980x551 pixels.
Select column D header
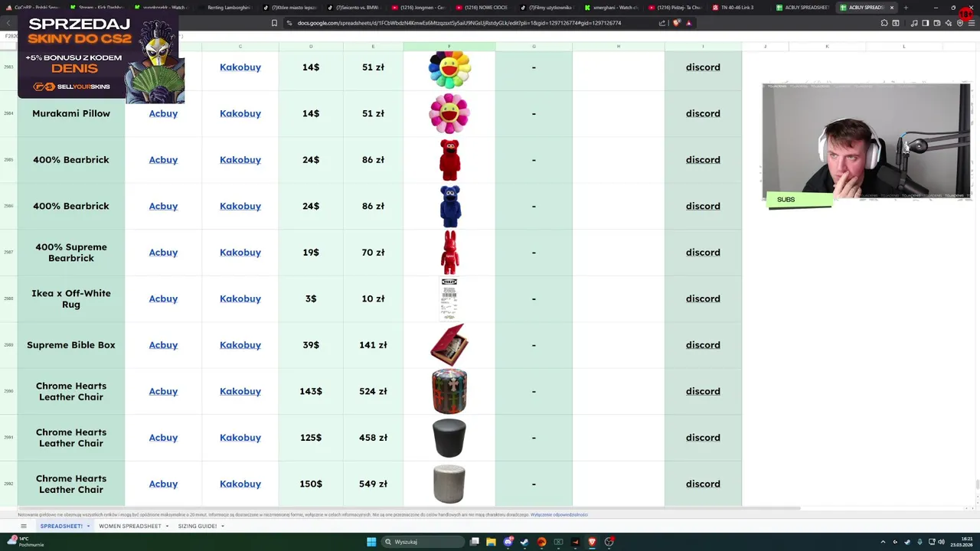click(x=311, y=47)
